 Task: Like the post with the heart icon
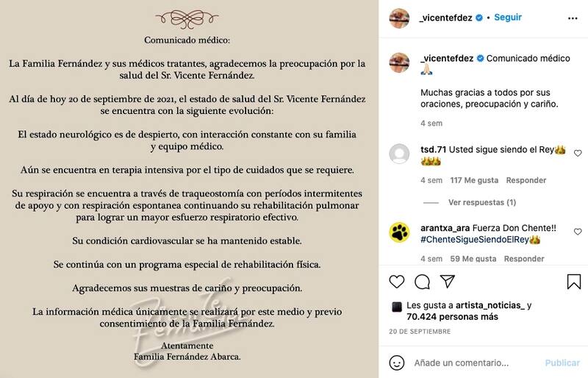pyautogui.click(x=397, y=282)
